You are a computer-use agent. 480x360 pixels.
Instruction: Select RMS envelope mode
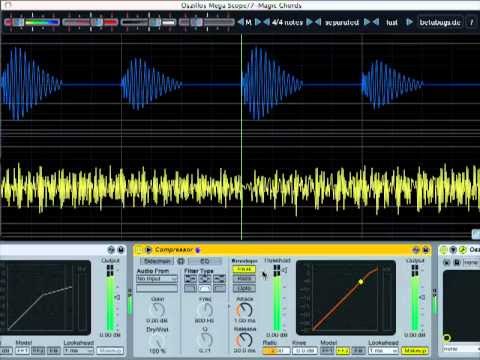point(244,278)
